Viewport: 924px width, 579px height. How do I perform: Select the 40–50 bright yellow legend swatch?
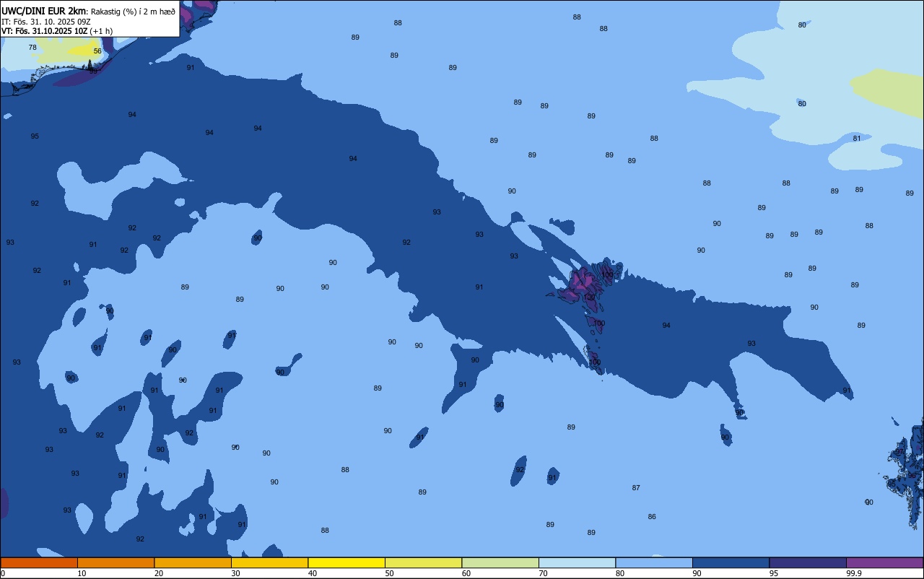346,562
